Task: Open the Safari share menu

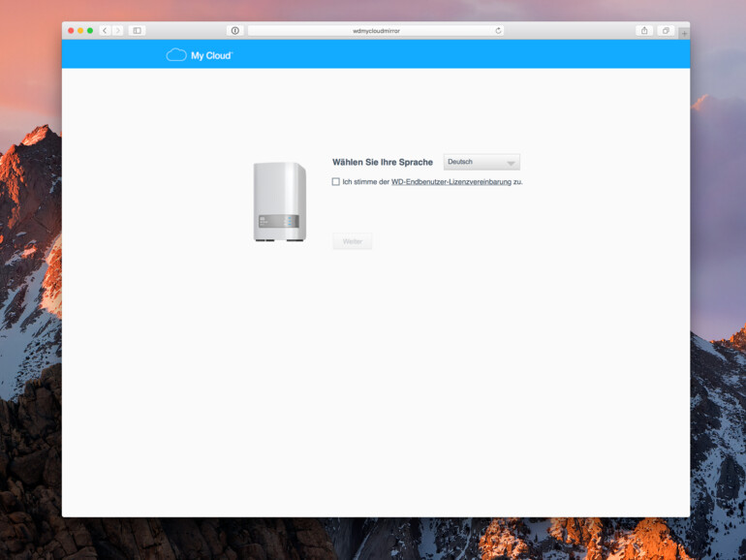Action: pyautogui.click(x=644, y=30)
